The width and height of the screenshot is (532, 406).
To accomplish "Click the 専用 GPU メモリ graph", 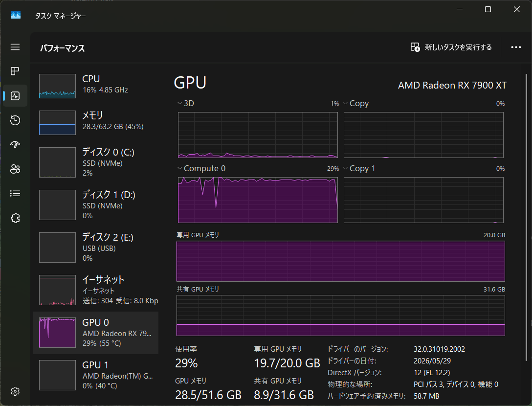I will tap(341, 261).
